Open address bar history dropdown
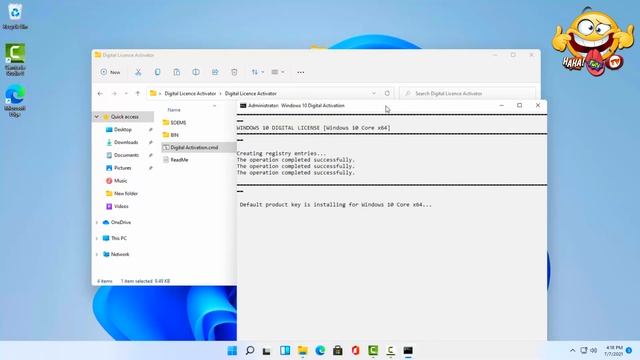Image resolution: width=640 pixels, height=360 pixels. tap(373, 93)
